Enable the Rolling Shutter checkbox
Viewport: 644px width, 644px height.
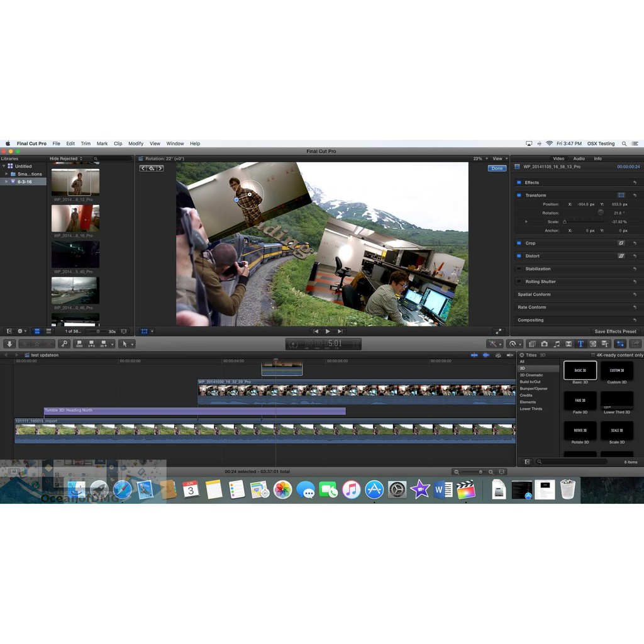(x=519, y=281)
